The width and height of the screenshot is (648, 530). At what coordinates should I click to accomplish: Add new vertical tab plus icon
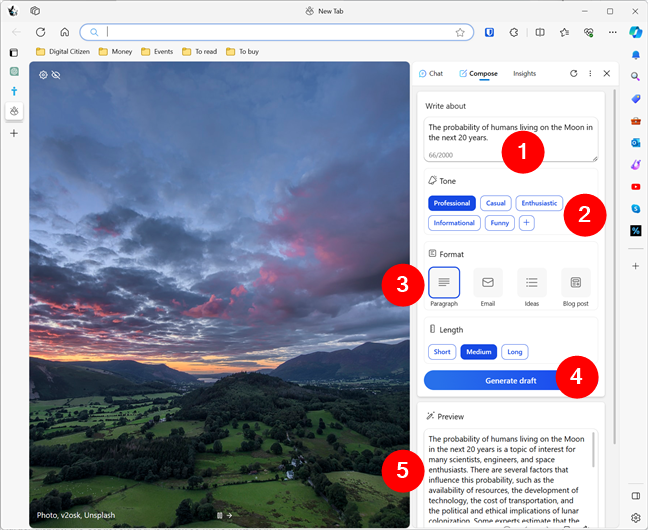14,133
